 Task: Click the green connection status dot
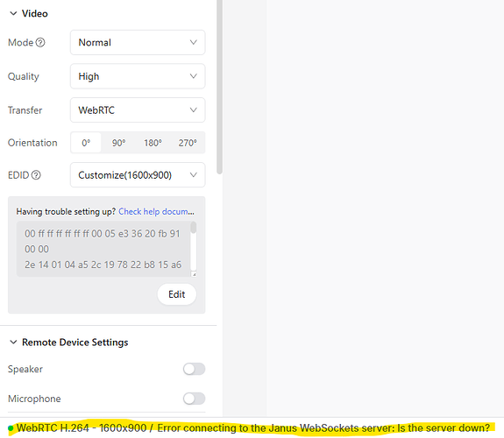point(11,428)
